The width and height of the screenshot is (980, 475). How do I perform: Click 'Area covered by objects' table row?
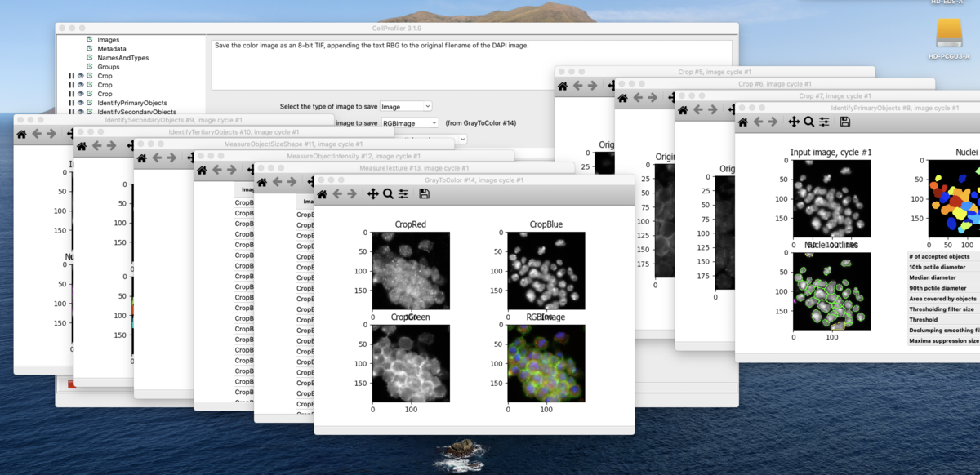pos(943,299)
